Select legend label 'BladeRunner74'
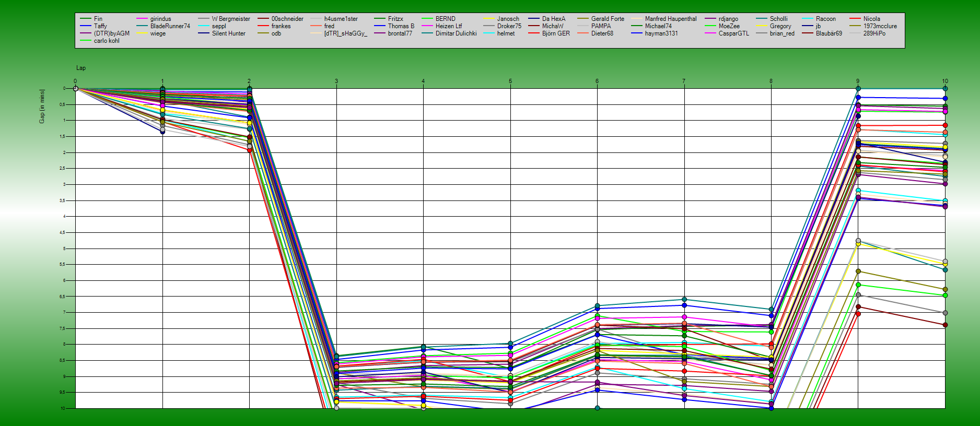This screenshot has height=426, width=980. pyautogui.click(x=170, y=26)
